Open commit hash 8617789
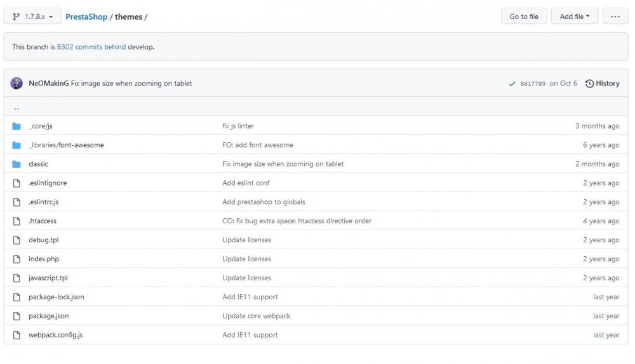Viewport: 635px width, 364px height. point(532,84)
